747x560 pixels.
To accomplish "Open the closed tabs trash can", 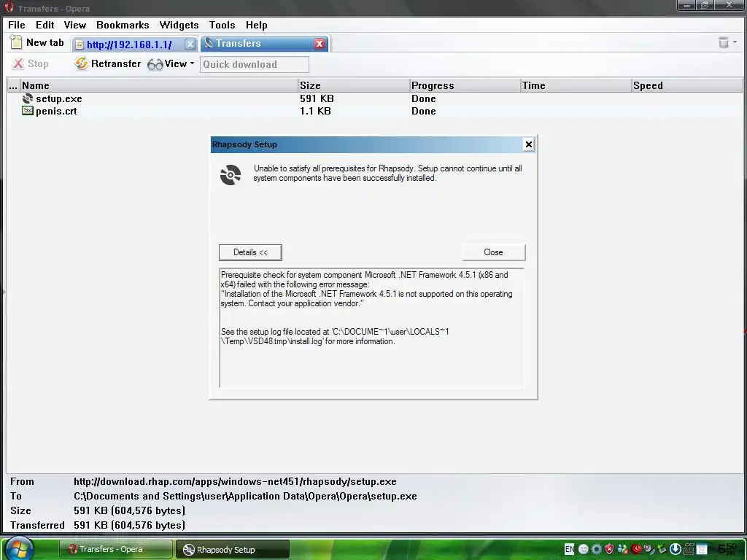I will tap(723, 42).
